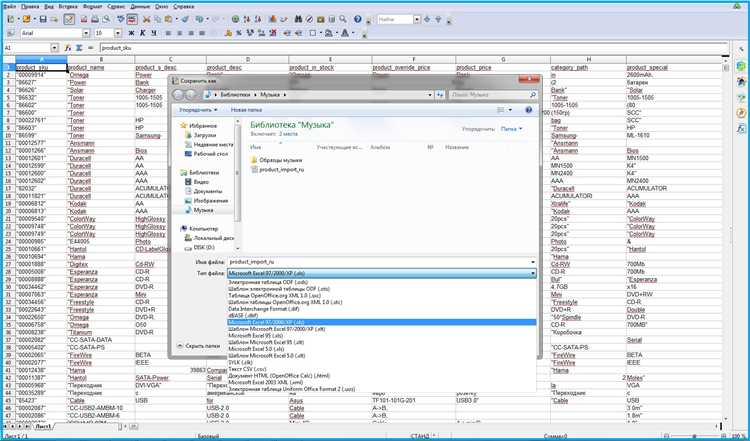Click the Имя файла text field
Image resolution: width=750 pixels, height=441 pixels.
[381, 262]
